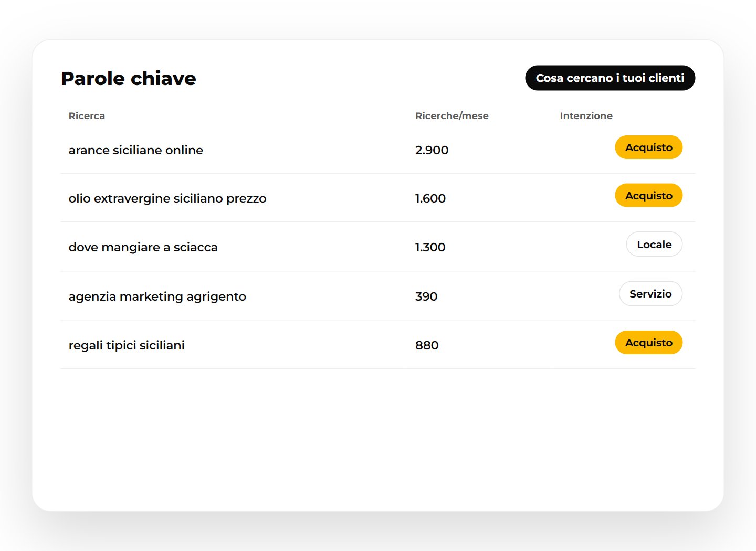This screenshot has width=756, height=551.
Task: Click the 'Ricerca' column header
Action: [x=87, y=115]
